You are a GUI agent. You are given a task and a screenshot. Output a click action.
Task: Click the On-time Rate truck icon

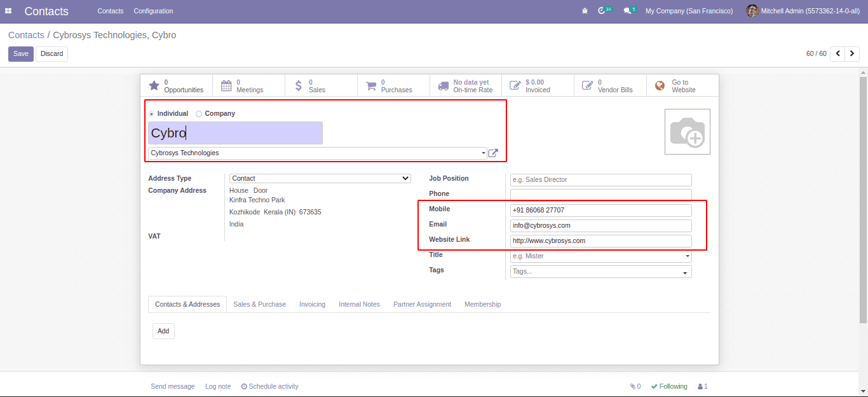pyautogui.click(x=443, y=86)
